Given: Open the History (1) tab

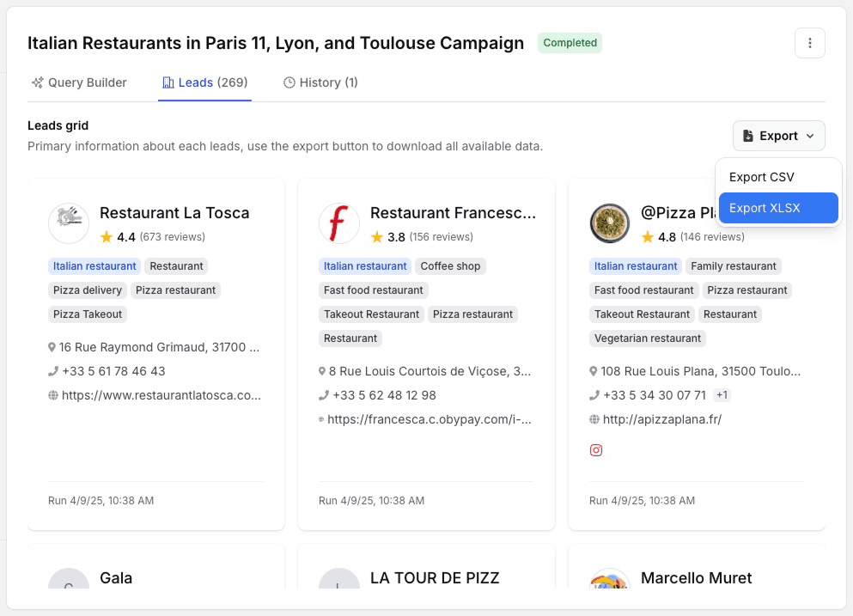Looking at the screenshot, I should pyautogui.click(x=320, y=82).
